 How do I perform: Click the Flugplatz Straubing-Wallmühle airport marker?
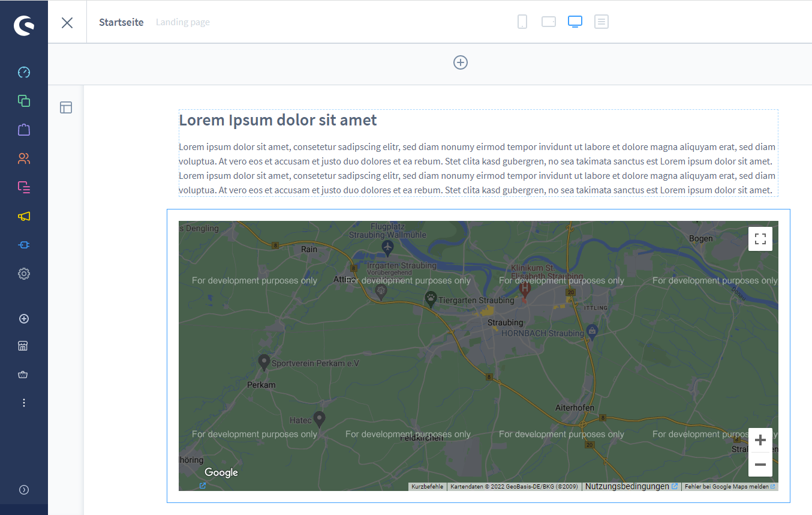(387, 247)
